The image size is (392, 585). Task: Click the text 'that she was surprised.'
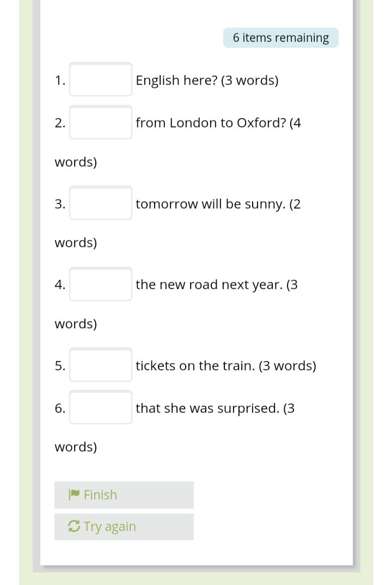click(207, 408)
